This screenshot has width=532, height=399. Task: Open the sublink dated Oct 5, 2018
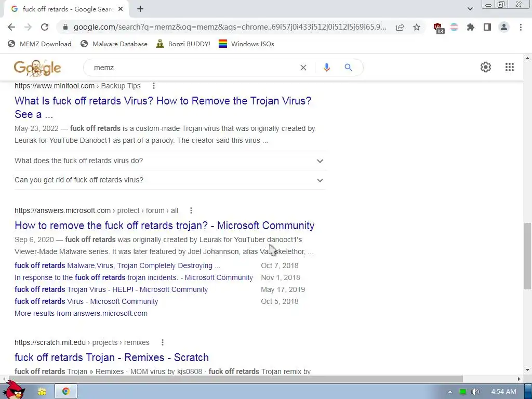pos(86,301)
